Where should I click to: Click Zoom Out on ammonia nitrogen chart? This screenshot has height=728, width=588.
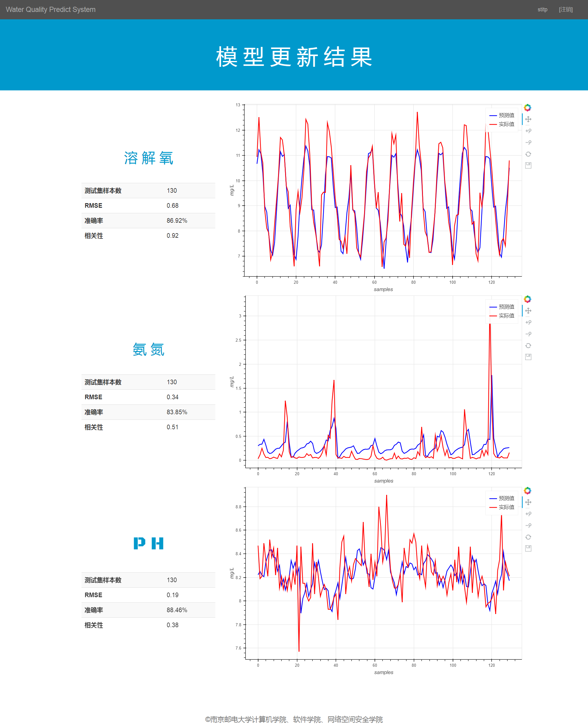pyautogui.click(x=528, y=334)
